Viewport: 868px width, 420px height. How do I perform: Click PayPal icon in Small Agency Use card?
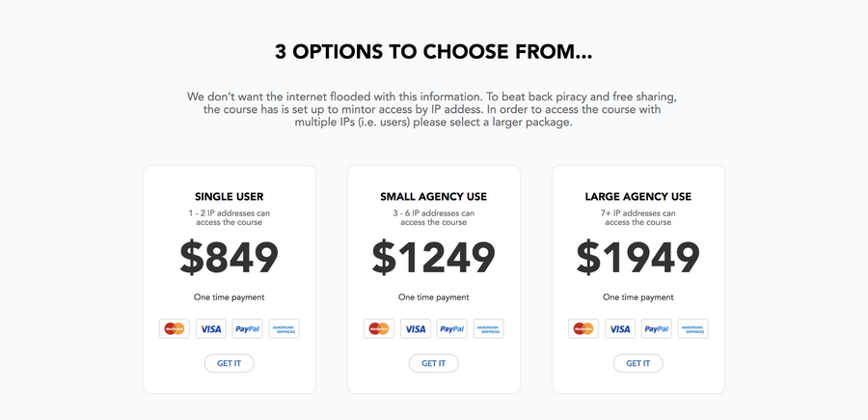pos(451,328)
